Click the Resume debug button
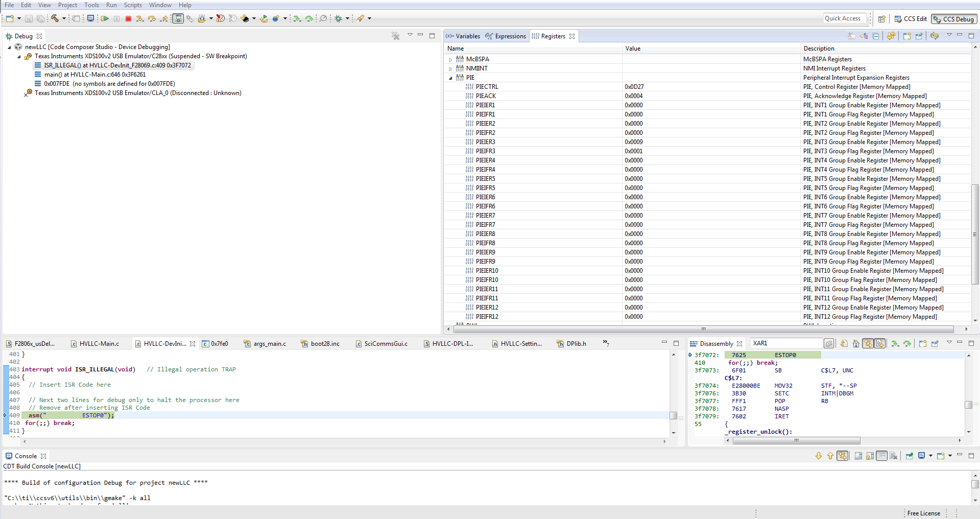This screenshot has width=980, height=519. pos(105,18)
